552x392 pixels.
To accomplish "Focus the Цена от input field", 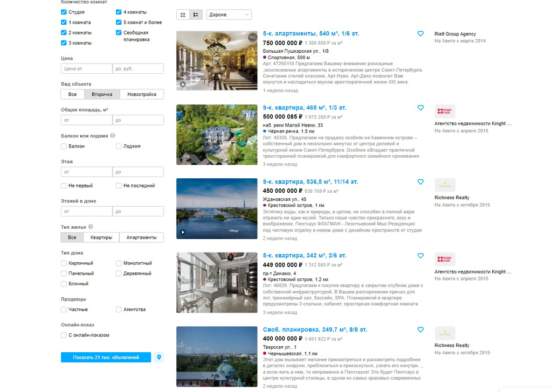I will [87, 68].
